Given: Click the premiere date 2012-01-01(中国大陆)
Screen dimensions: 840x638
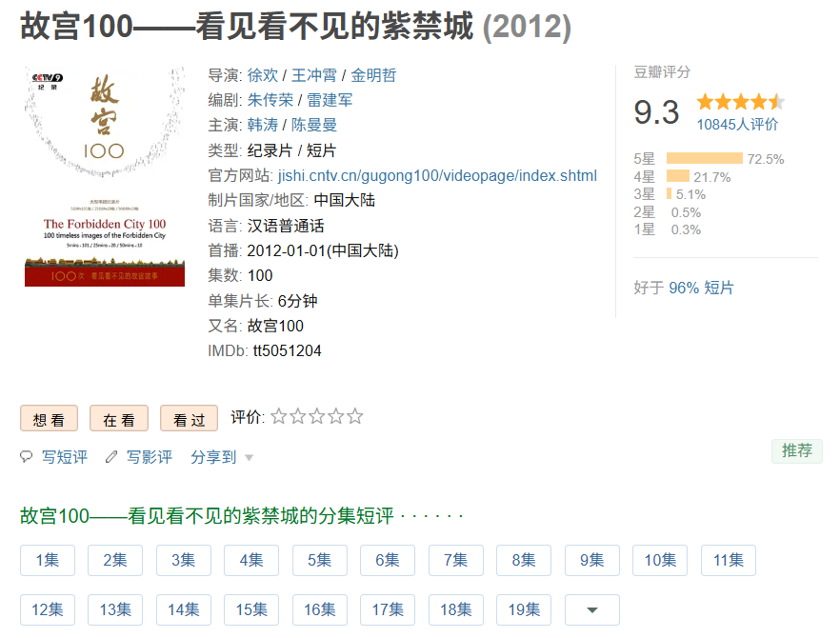Looking at the screenshot, I should point(323,250).
